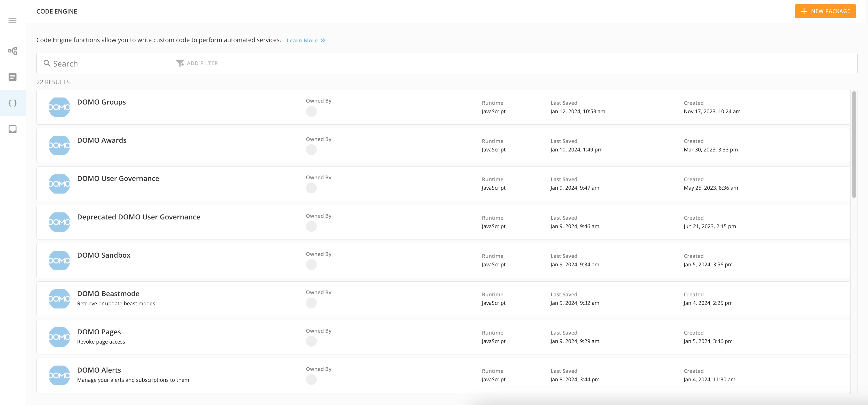868x405 pixels.
Task: Click the Learn More double chevron arrow
Action: 323,40
